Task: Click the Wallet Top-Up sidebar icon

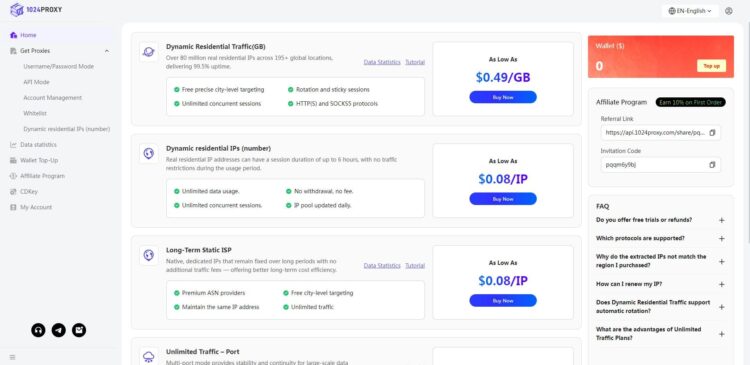Action: [x=13, y=160]
